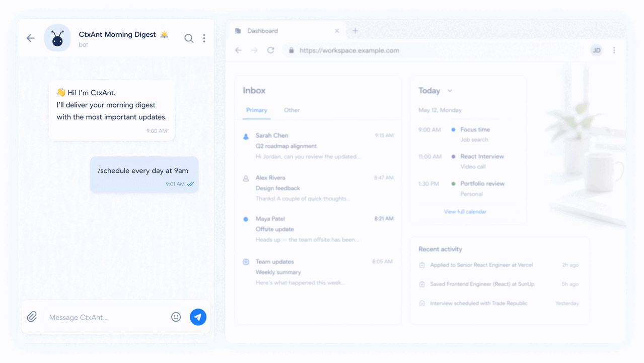Select the Dashboard browser tab
Screen dimensions: 644x363
point(287,31)
